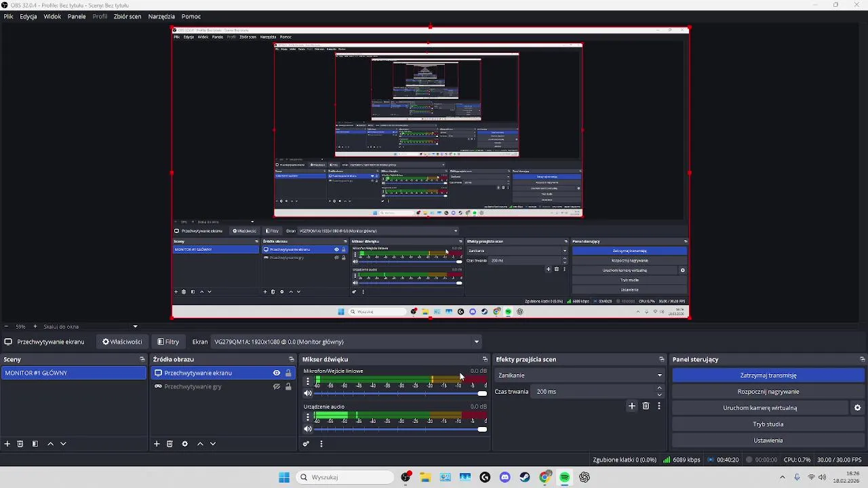Add a new source in Źródła obrazu
The height and width of the screenshot is (488, 868).
157,444
